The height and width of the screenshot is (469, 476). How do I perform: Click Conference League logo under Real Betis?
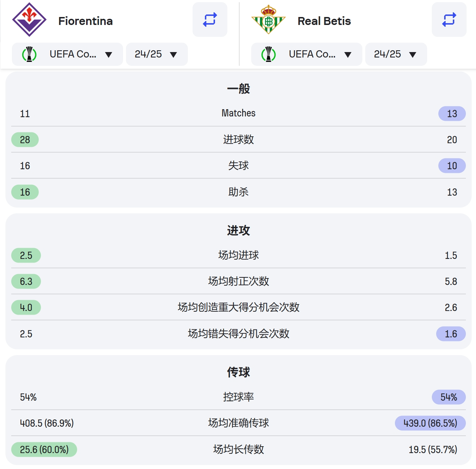(x=269, y=54)
